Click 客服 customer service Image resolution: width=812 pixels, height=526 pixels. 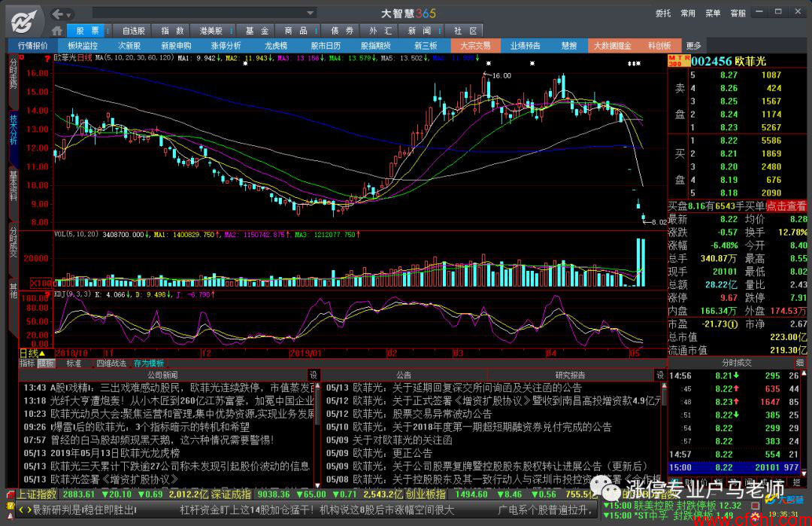(x=738, y=14)
